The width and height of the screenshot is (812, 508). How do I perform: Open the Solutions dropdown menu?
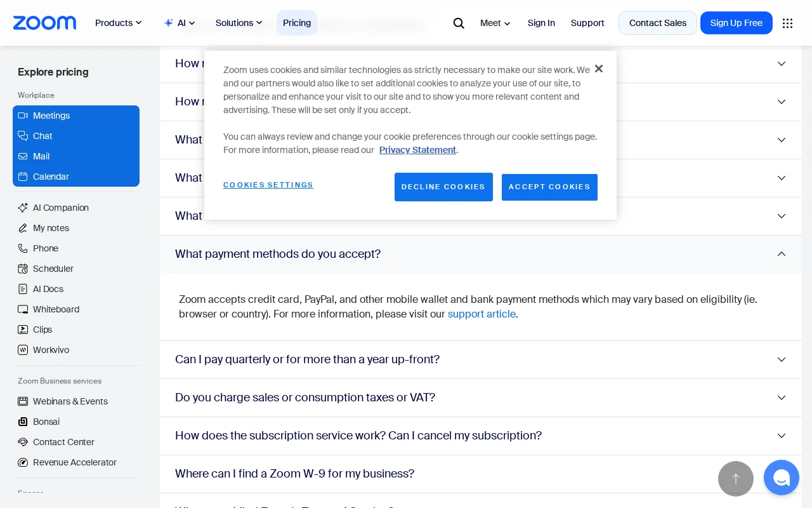239,23
